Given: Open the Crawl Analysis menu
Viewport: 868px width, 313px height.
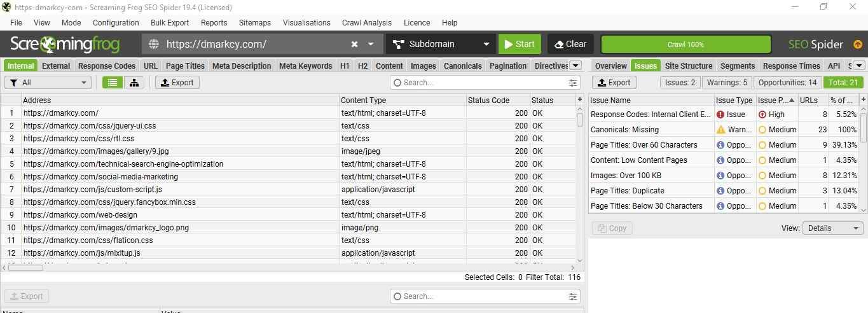Looking at the screenshot, I should pos(367,22).
